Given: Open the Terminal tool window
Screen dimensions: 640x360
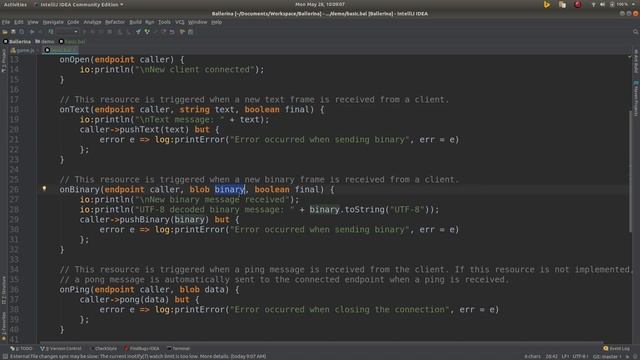Looking at the screenshot, I should pos(179,349).
